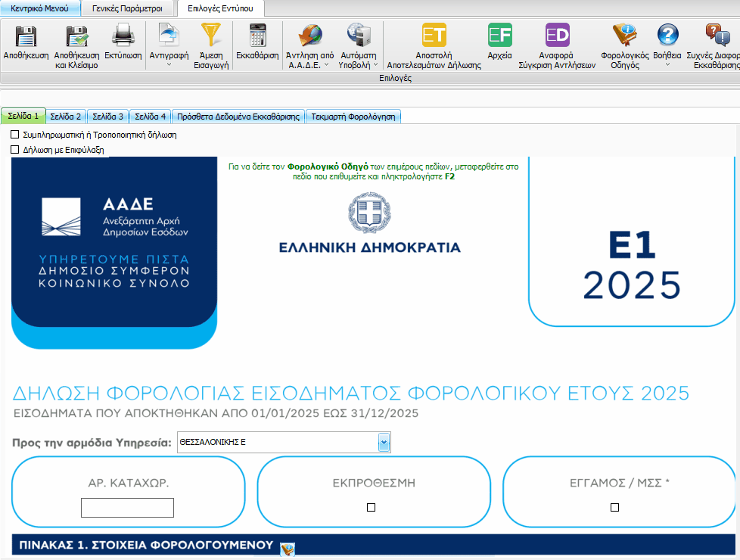Viewport: 740px width, 560px height.
Task: Open the Φορολογικός Οδηγός guide icon
Action: [x=625, y=36]
